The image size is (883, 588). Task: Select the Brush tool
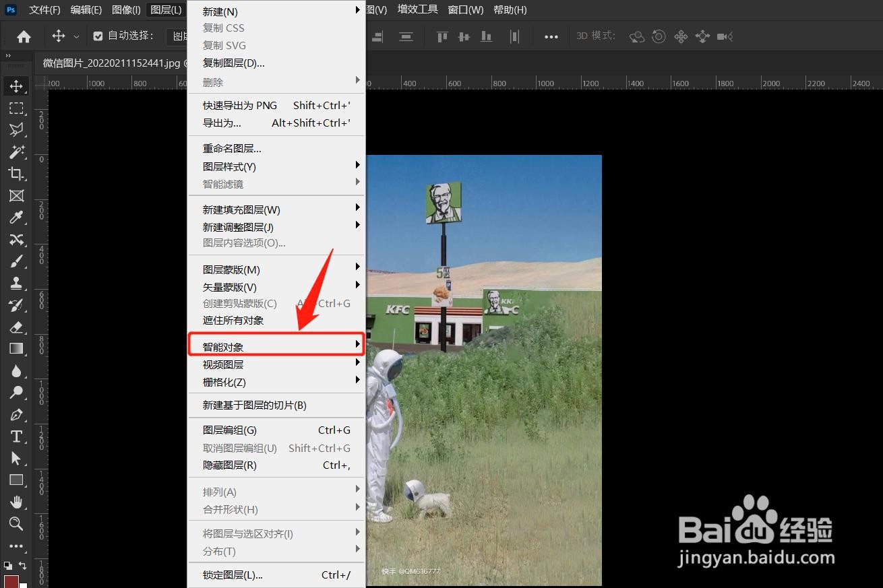17,261
